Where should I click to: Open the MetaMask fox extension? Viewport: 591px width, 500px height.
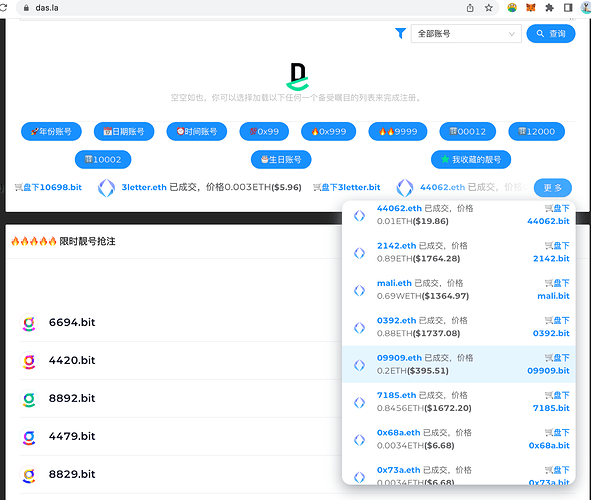pyautogui.click(x=531, y=8)
